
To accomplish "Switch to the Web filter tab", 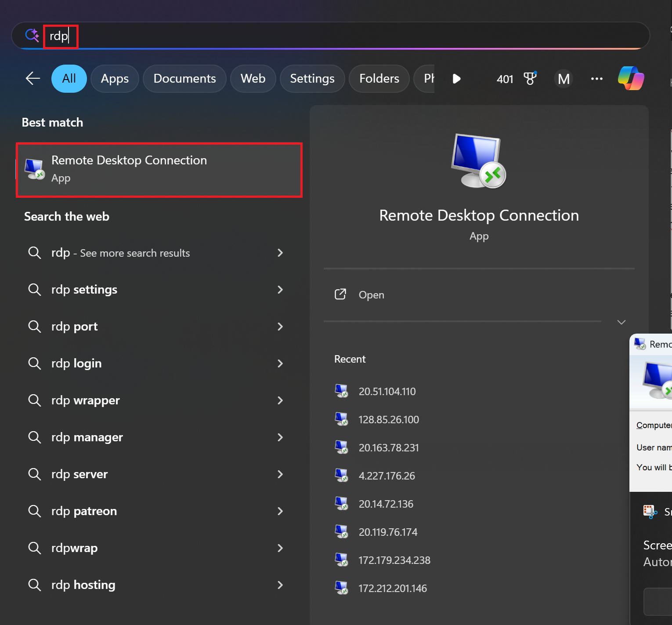I will tap(253, 79).
